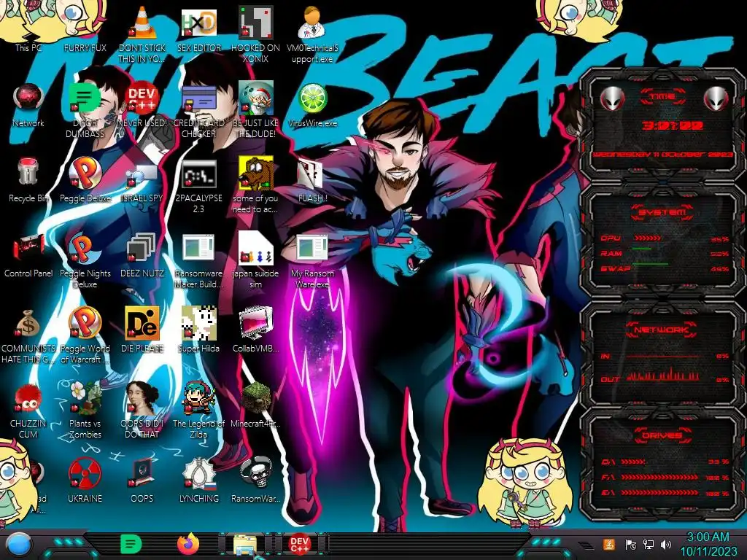
Task: Click the volume speaker tray icon
Action: (x=665, y=544)
